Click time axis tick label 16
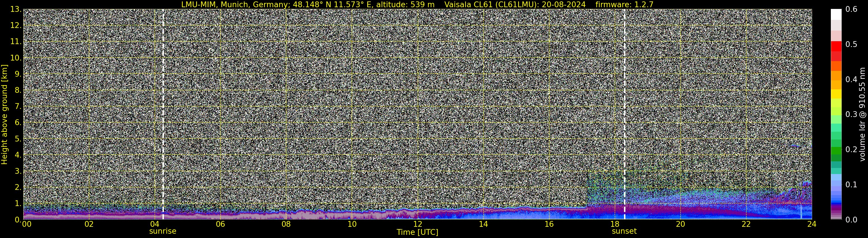The image size is (868, 238). [549, 224]
